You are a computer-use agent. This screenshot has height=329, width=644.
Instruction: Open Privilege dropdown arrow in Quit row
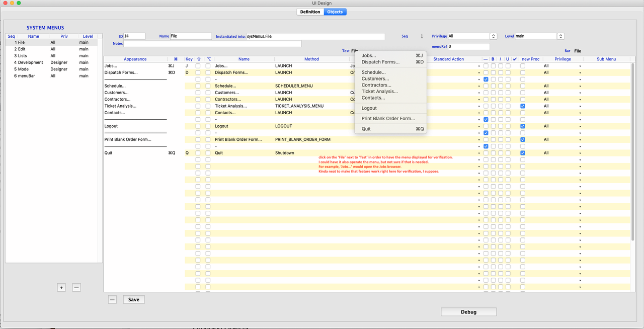coord(580,153)
